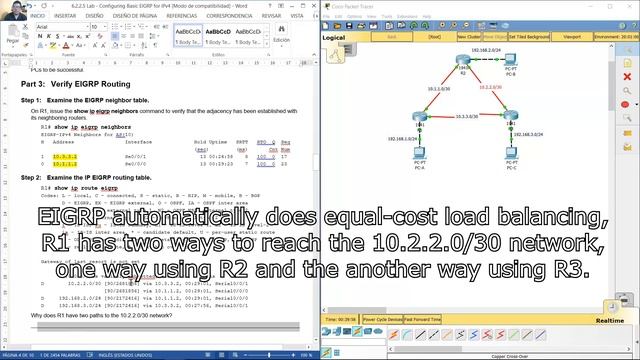The height and width of the screenshot is (360, 640).
Task: Select the Connections lightning category icon
Action: 357,331
